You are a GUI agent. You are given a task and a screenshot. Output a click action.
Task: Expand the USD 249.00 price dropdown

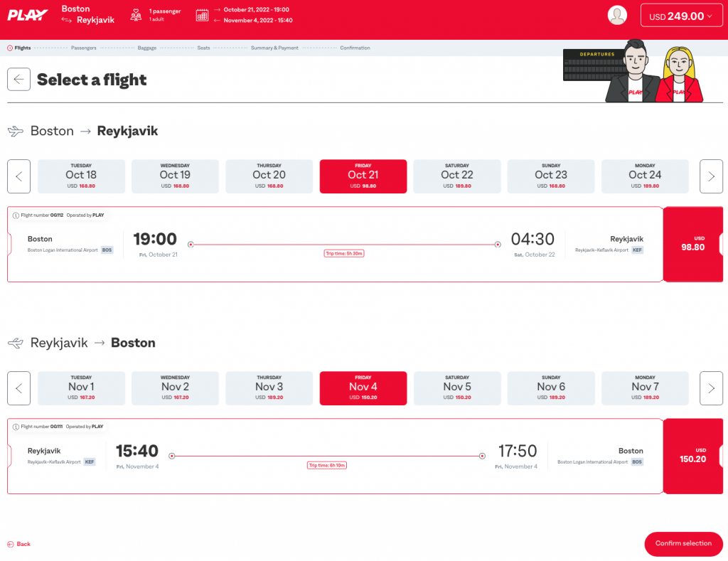tap(681, 16)
